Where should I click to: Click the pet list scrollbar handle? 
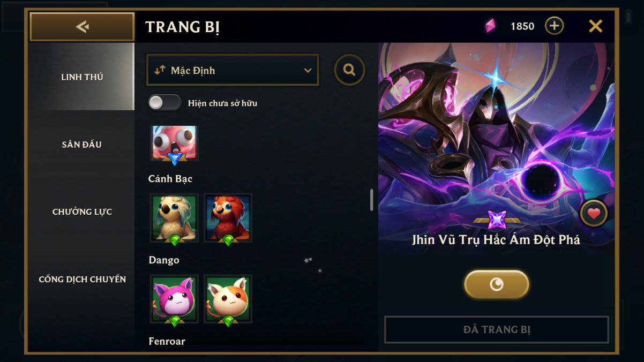click(371, 200)
